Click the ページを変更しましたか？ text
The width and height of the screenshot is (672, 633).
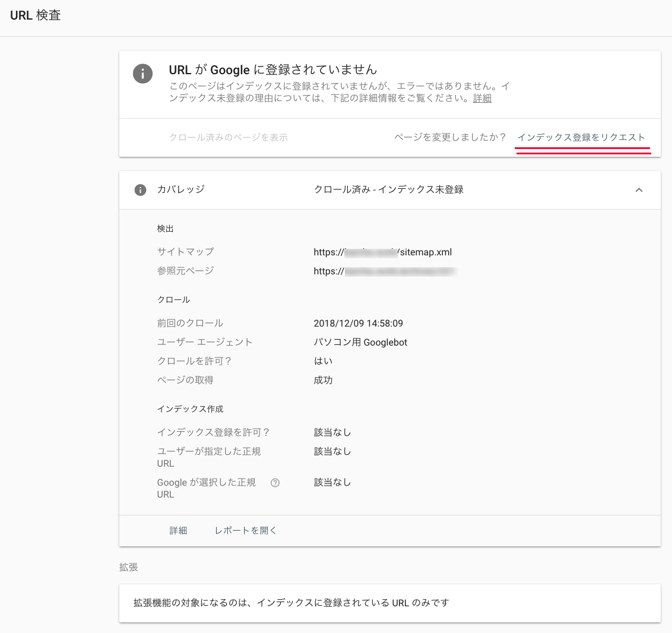coord(450,138)
